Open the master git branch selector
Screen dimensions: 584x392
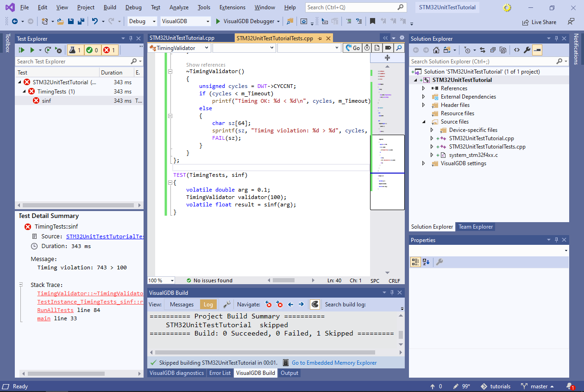pos(537,386)
